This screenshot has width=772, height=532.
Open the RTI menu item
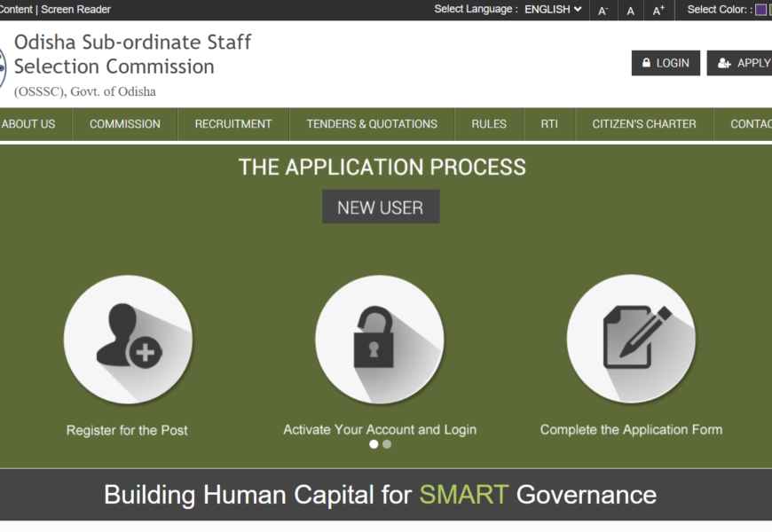[x=549, y=124]
